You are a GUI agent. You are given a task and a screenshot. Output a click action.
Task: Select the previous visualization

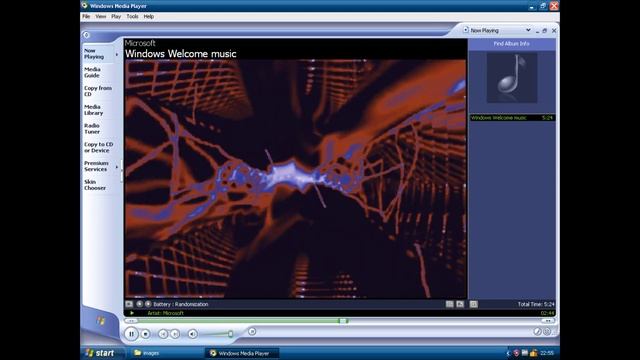140,304
